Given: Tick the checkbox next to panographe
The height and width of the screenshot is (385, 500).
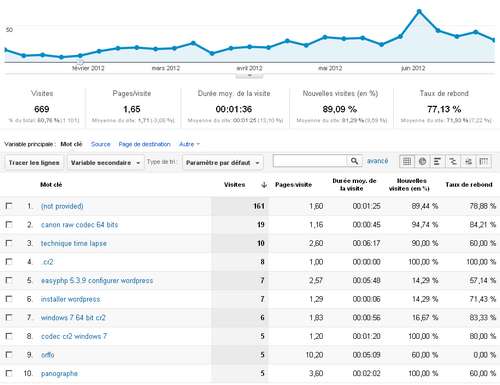Looking at the screenshot, I should point(9,373).
